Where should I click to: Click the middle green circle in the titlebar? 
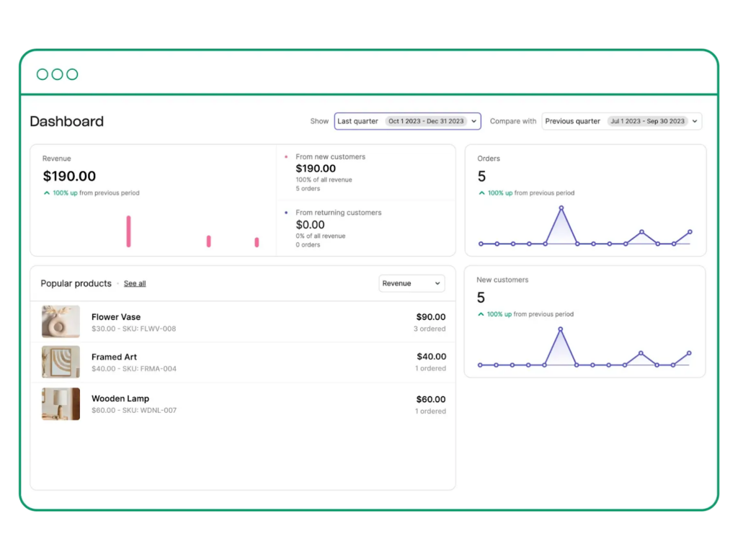(56, 74)
